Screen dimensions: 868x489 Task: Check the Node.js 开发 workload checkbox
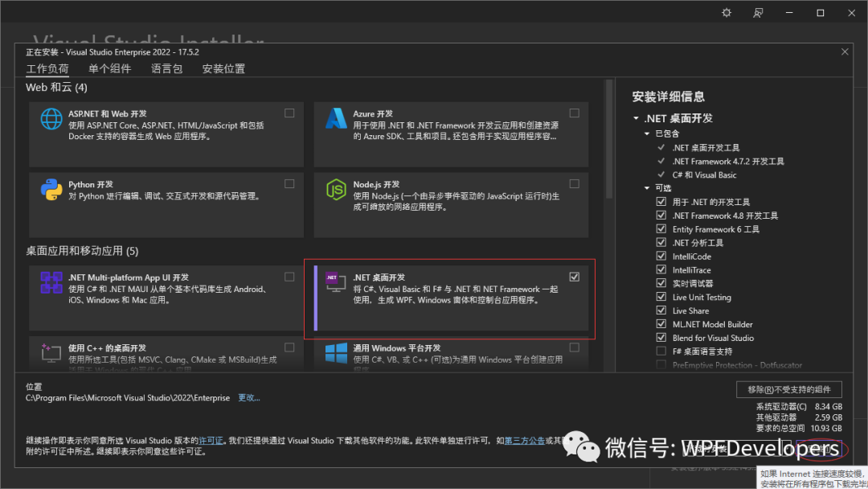click(x=575, y=184)
